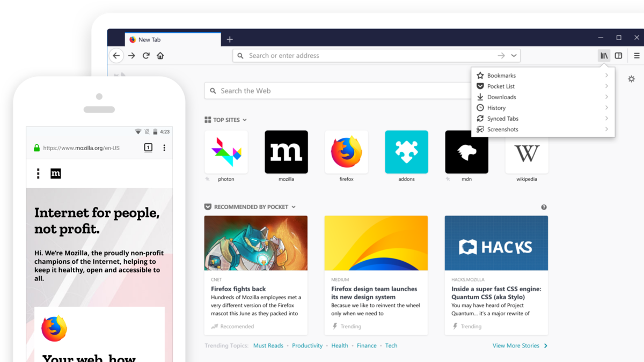Open the hamburger application menu
644x362 pixels.
click(x=636, y=56)
